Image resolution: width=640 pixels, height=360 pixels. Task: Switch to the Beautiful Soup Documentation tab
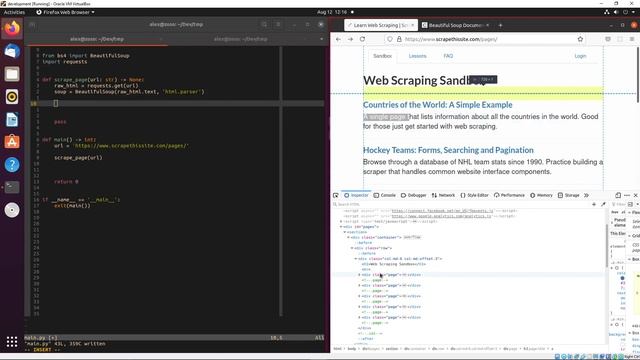[x=456, y=25]
